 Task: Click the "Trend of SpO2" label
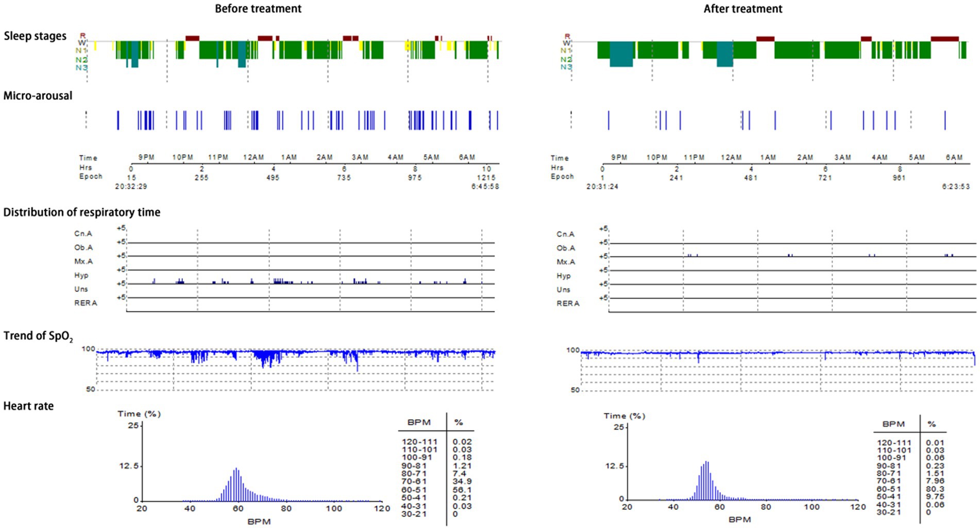38,336
